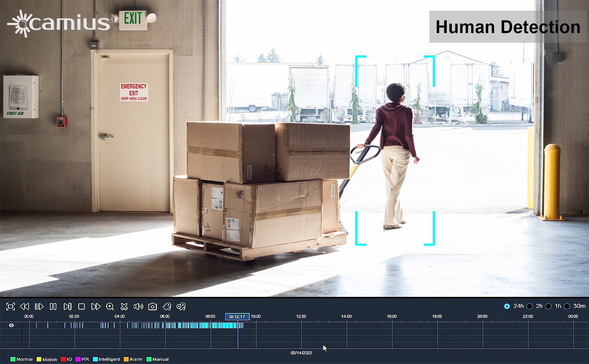This screenshot has height=364, width=589.
Task: Switch the timeline to 1h view
Action: 548,306
